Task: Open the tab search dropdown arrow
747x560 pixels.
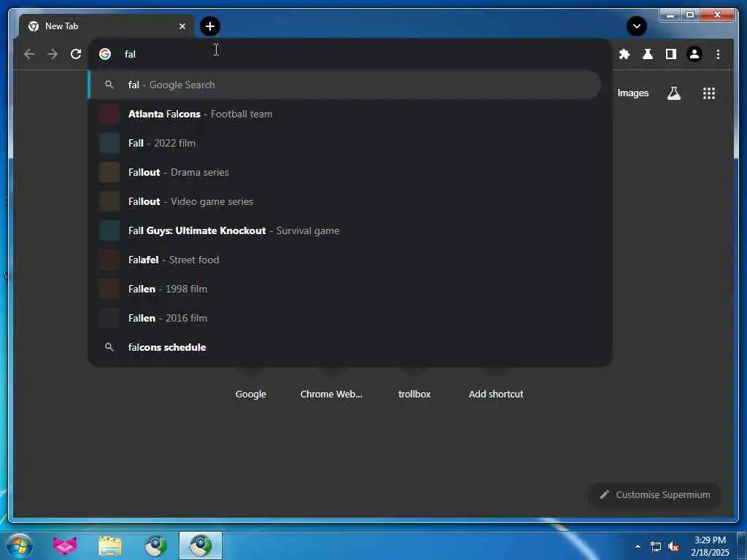Action: pyautogui.click(x=636, y=26)
